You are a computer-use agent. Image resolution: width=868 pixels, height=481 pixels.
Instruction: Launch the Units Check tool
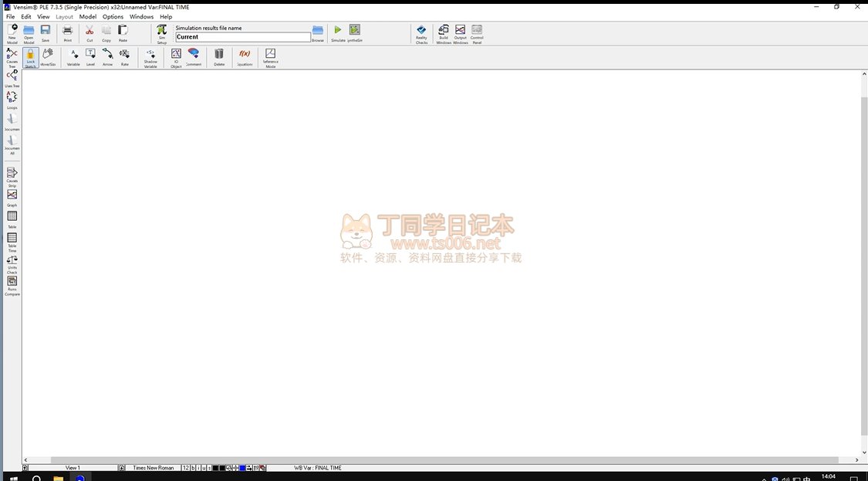[x=12, y=263]
